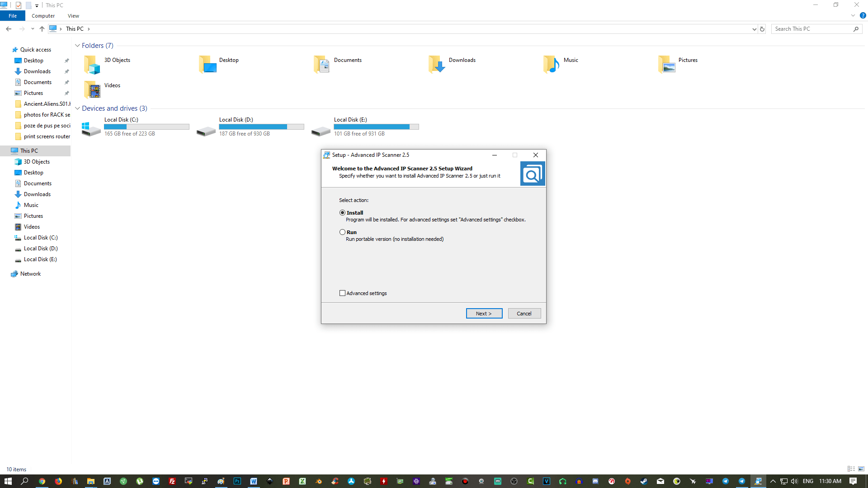Open TeamViewer from the taskbar
Image resolution: width=868 pixels, height=488 pixels.
point(156,481)
